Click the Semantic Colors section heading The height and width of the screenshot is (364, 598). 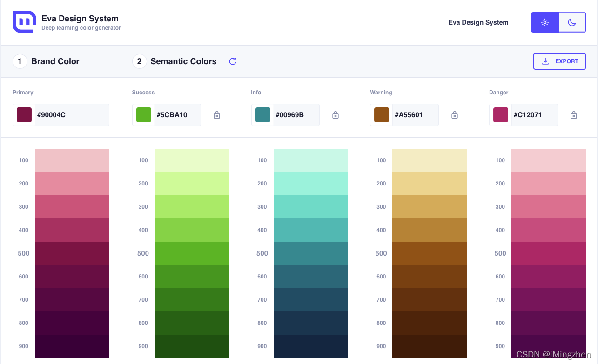click(183, 61)
